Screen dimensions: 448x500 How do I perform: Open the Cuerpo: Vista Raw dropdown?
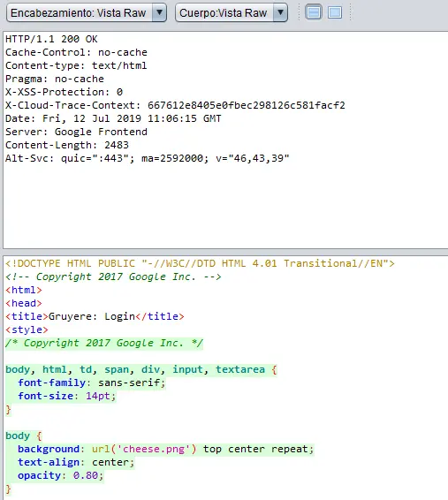tap(232, 12)
